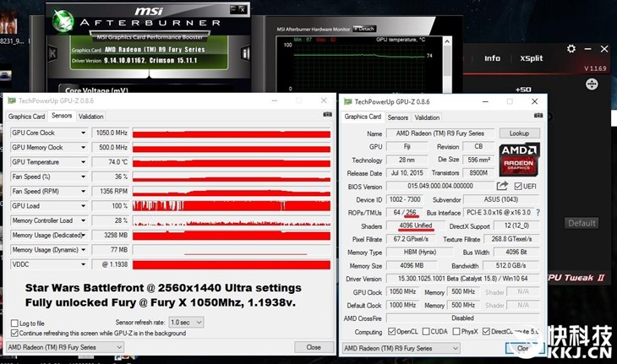This screenshot has height=364, width=617.
Task: Select Graphics Card tab in right GPU-Z window
Action: pos(363,117)
